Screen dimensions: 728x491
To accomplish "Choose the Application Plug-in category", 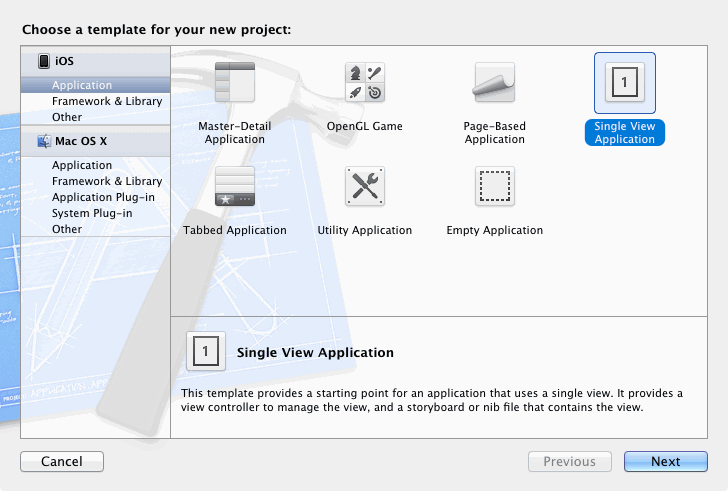I will (x=104, y=198).
